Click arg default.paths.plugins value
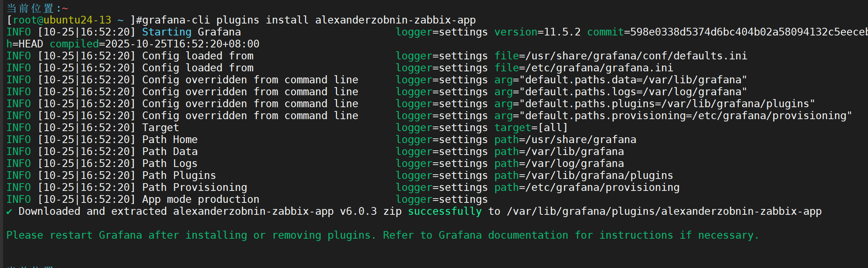The width and height of the screenshot is (868, 268). click(655, 104)
